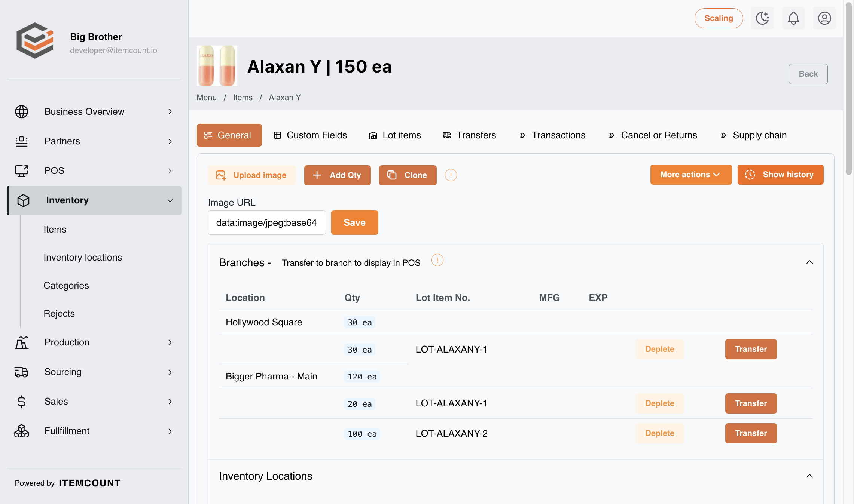
Task: Open the More actions dropdown
Action: [x=691, y=175]
